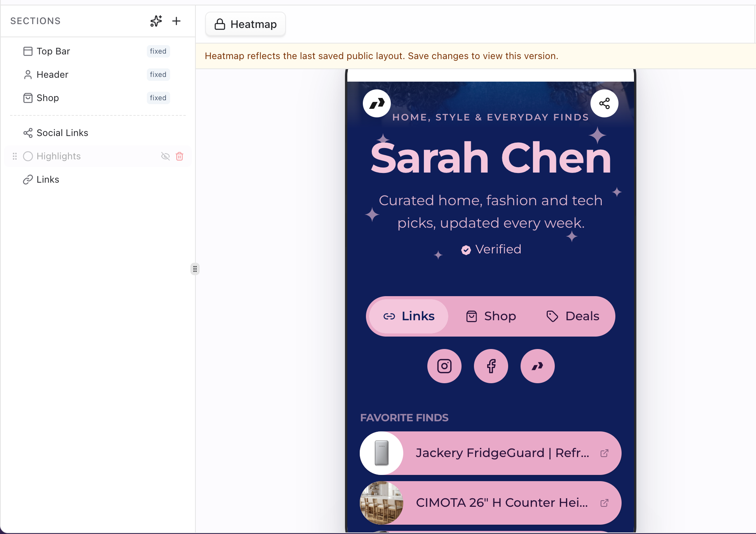Select the Header section
This screenshot has width=756, height=534.
97,75
